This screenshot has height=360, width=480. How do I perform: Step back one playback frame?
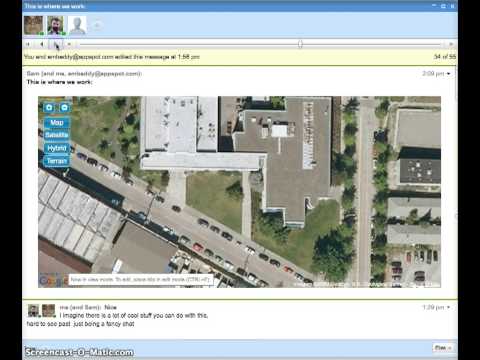(x=42, y=44)
